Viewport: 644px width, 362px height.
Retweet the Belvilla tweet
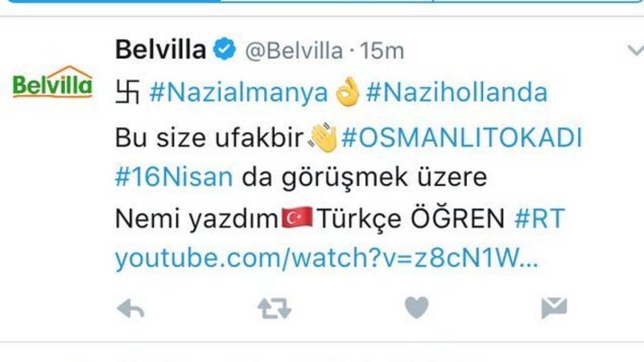click(x=275, y=309)
